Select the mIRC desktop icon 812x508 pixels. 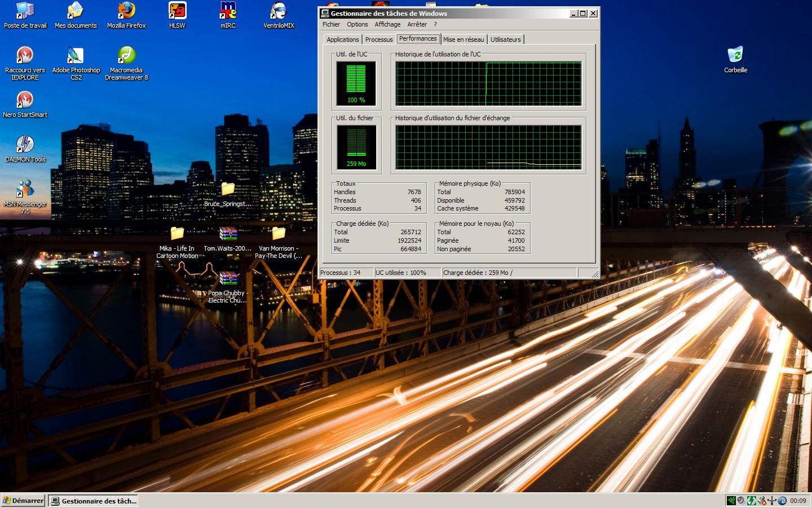228,11
